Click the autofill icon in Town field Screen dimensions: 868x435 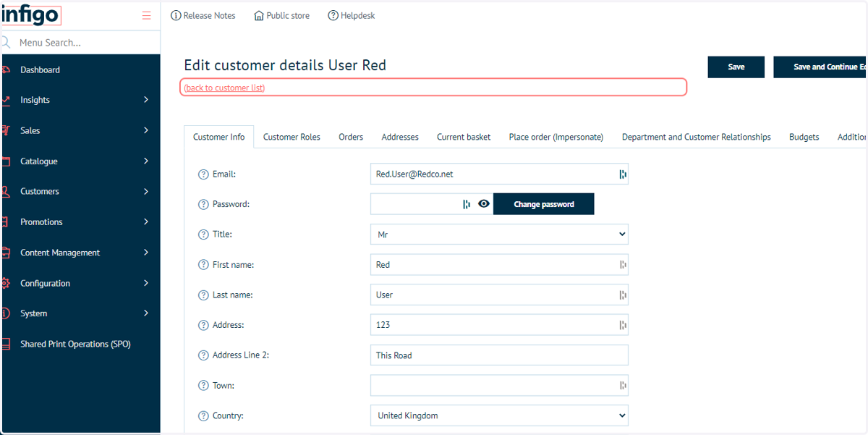click(x=623, y=386)
